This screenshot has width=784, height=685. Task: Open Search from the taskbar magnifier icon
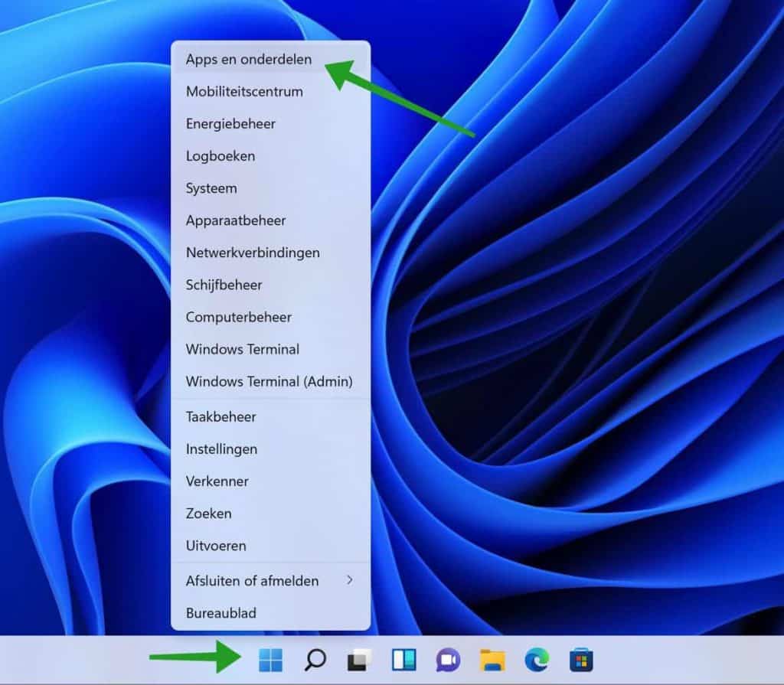[x=315, y=660]
